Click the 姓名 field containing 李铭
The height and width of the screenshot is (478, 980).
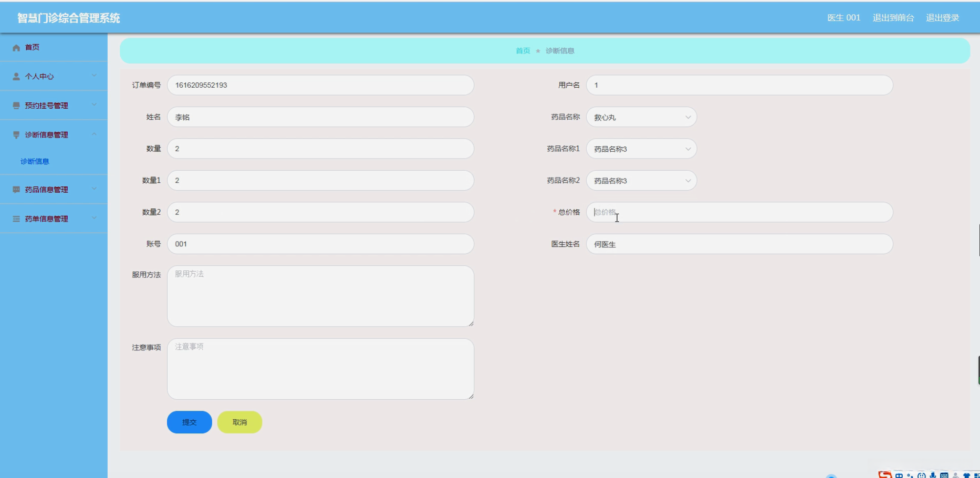[320, 117]
